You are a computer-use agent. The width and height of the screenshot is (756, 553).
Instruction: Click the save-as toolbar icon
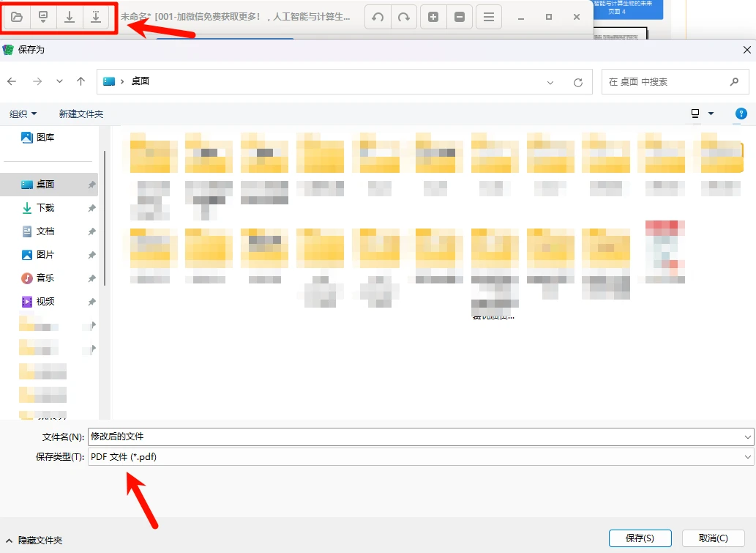[x=95, y=17]
